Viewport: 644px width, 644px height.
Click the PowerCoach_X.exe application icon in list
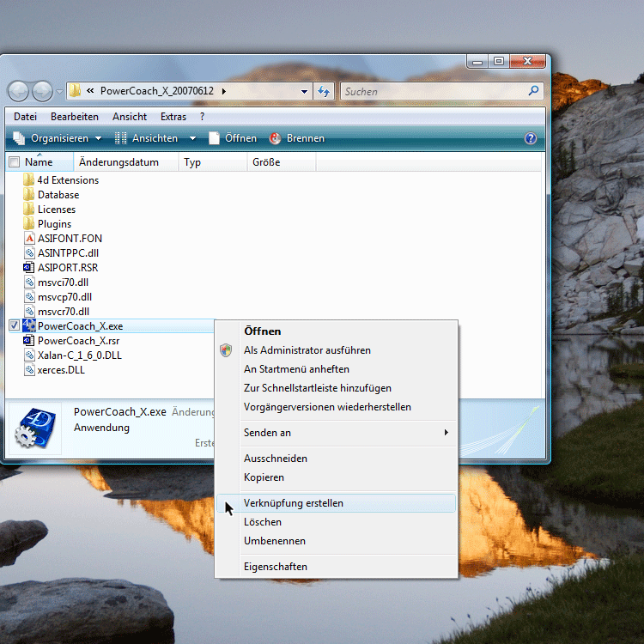click(x=29, y=325)
